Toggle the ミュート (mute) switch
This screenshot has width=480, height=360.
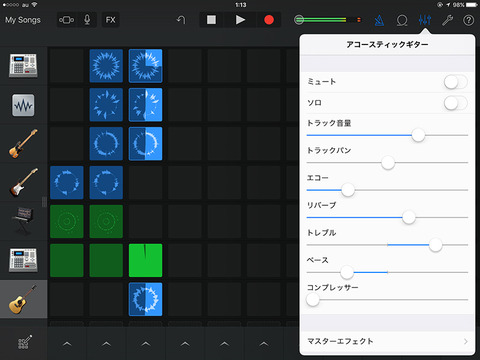455,82
